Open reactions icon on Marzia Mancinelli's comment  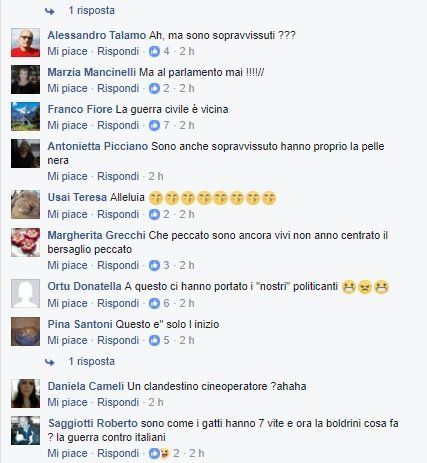click(x=154, y=88)
